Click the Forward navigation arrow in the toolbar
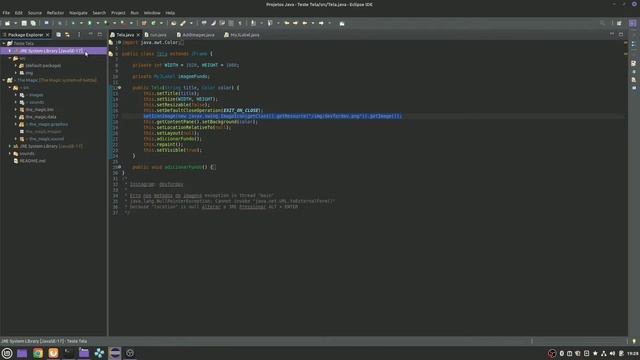The height and width of the screenshot is (360, 640). pyautogui.click(x=321, y=23)
